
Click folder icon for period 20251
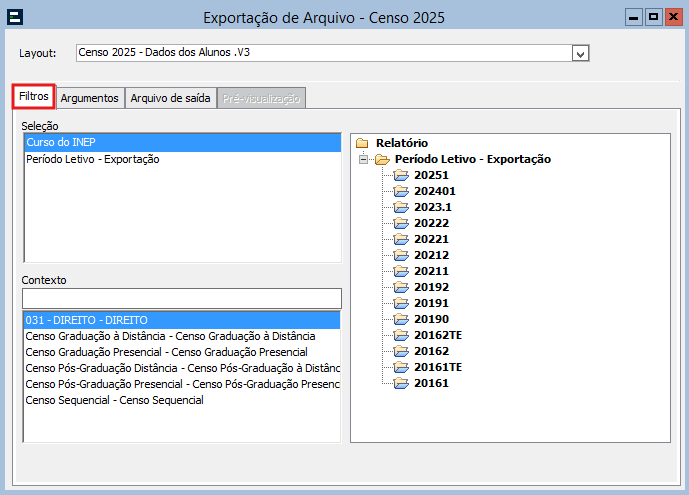[x=401, y=175]
